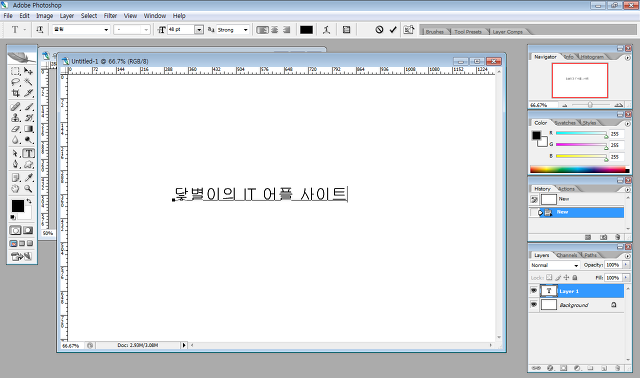Click Create warped text icon
The width and height of the screenshot is (640, 378).
click(x=326, y=30)
